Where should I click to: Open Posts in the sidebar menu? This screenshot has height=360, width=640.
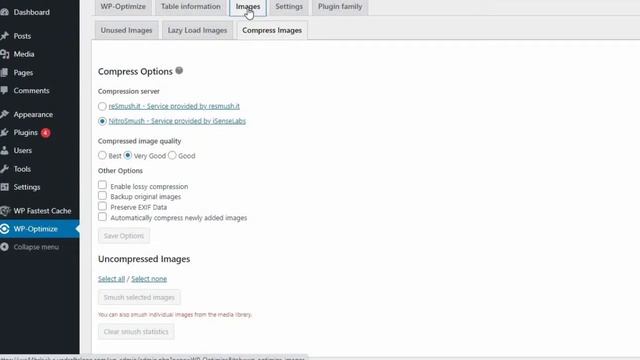pyautogui.click(x=22, y=36)
